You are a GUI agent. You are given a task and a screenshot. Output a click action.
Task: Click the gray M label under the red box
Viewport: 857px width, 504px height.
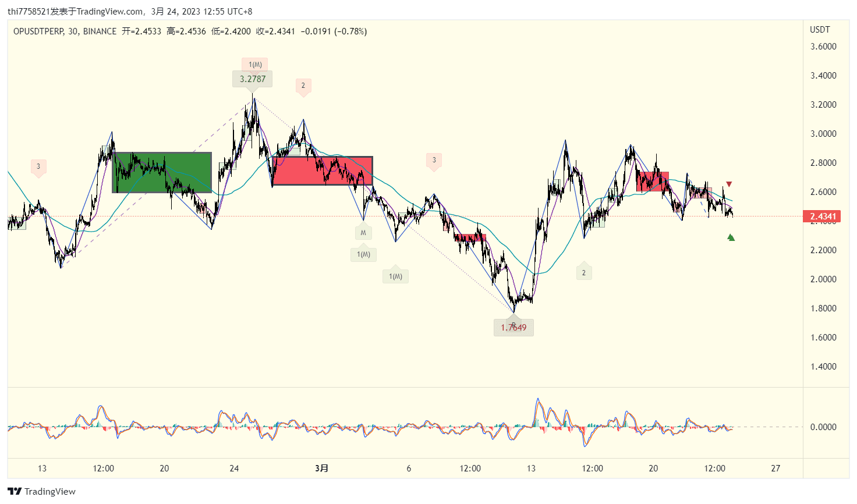[x=363, y=233]
